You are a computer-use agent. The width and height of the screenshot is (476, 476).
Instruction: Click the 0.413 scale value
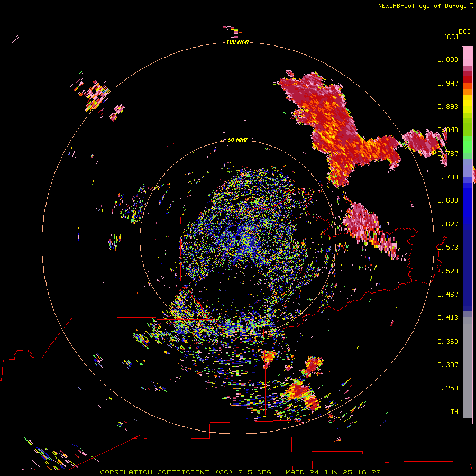click(448, 318)
